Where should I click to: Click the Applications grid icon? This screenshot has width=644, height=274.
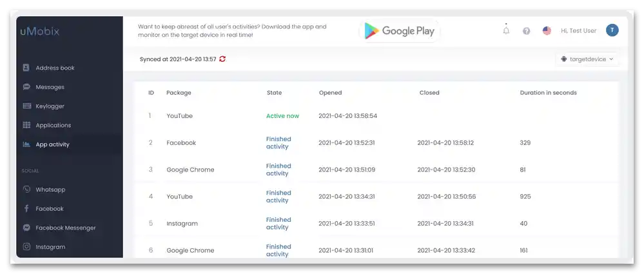(26, 125)
